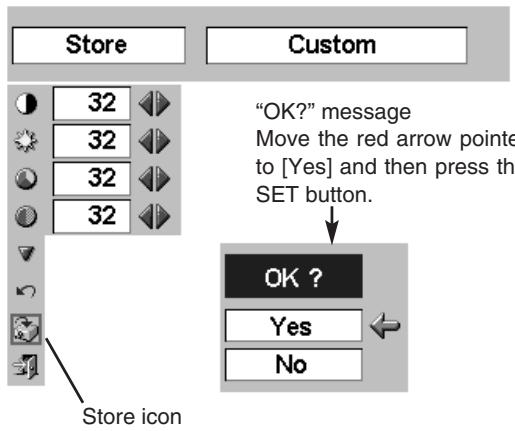Increase tint value with right arrow
The width and height of the screenshot is (515, 431).
click(163, 216)
